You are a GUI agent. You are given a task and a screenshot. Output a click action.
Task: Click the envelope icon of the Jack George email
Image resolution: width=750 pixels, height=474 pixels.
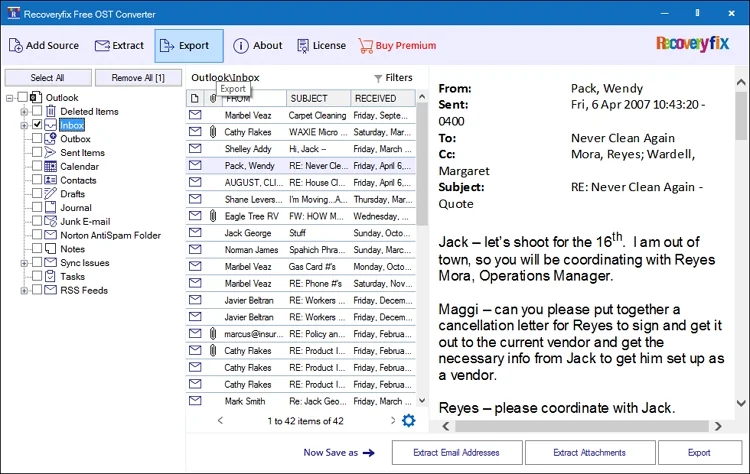coord(195,232)
